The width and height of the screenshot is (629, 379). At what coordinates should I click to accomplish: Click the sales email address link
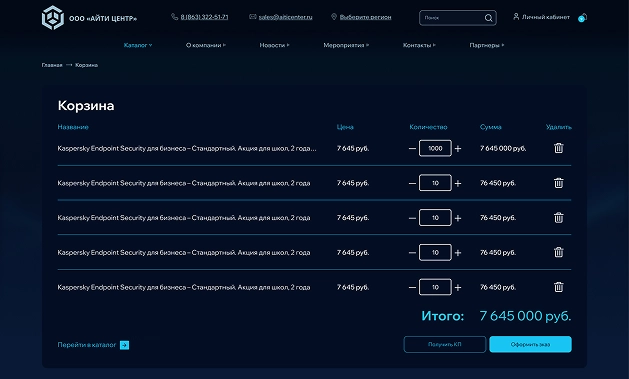tap(285, 17)
